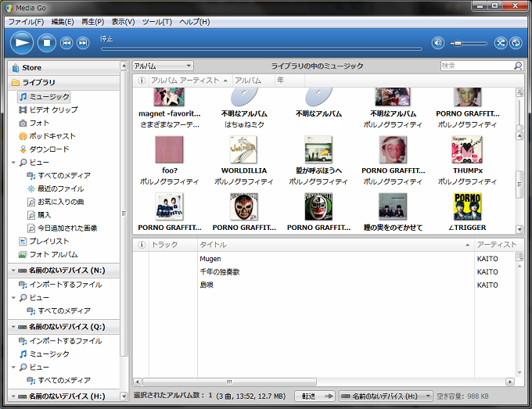
Task: Skip to the previous track
Action: tap(66, 43)
